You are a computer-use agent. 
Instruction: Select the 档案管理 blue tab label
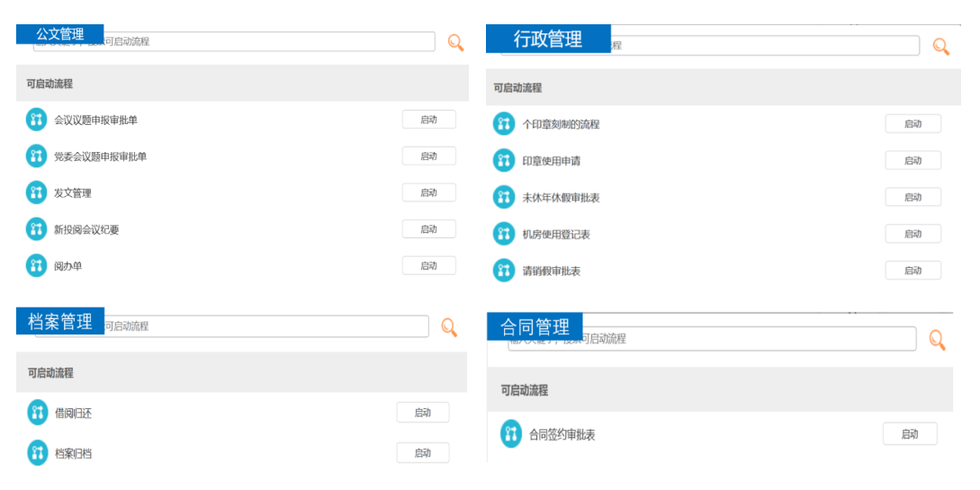60,321
